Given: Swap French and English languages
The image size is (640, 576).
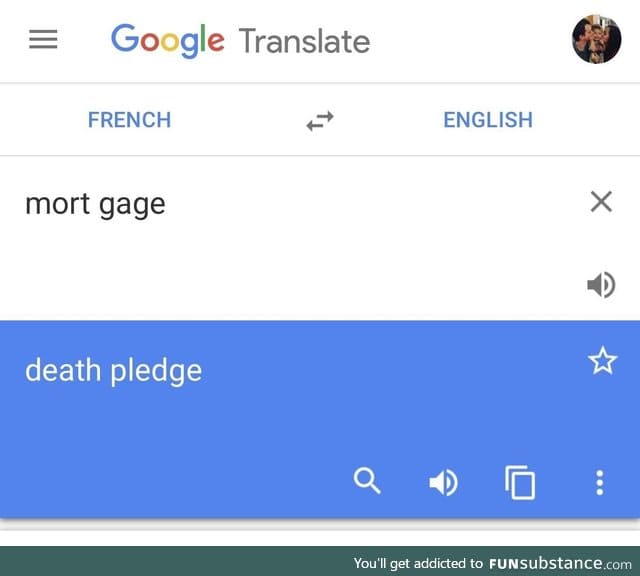Looking at the screenshot, I should tap(320, 121).
